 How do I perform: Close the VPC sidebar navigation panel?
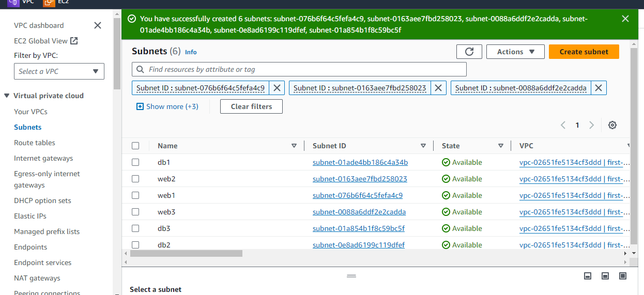98,25
